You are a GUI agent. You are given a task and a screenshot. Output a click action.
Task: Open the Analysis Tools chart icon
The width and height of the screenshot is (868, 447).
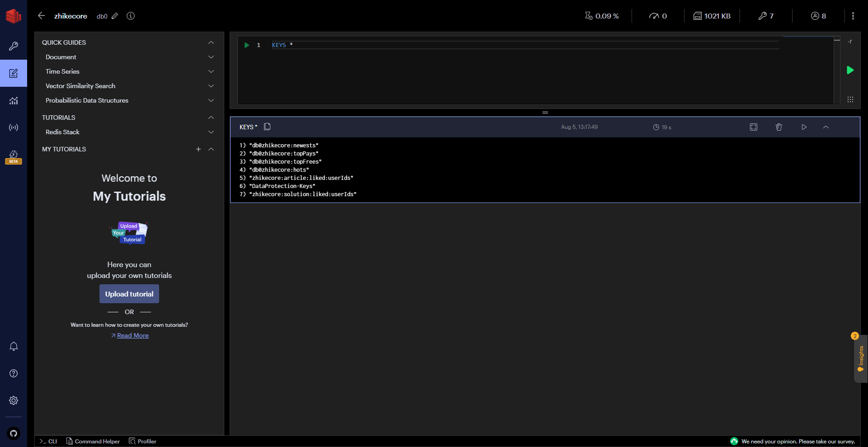click(x=14, y=100)
